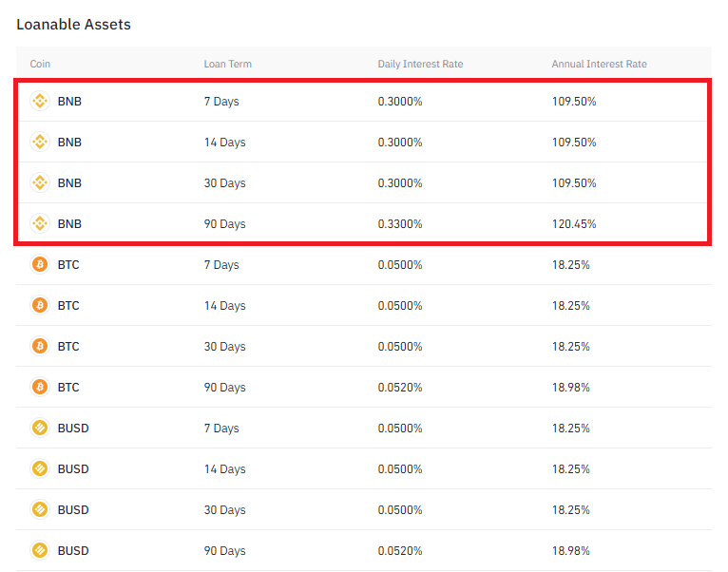Click the BUSD coin icon in the 30 Days row
The width and height of the screenshot is (728, 572).
tap(40, 509)
